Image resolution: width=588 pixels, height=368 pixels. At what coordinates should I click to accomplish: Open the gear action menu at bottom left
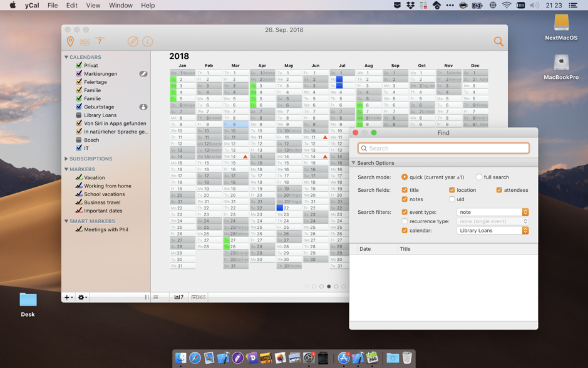(x=81, y=297)
